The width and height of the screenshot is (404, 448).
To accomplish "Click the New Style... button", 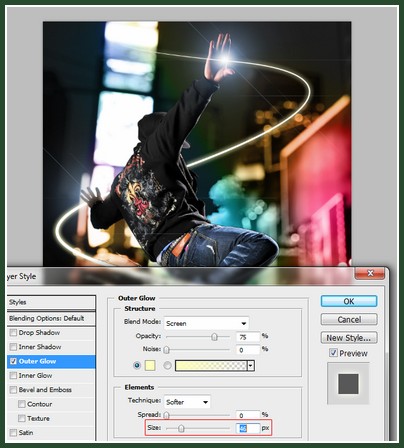I will (x=349, y=338).
